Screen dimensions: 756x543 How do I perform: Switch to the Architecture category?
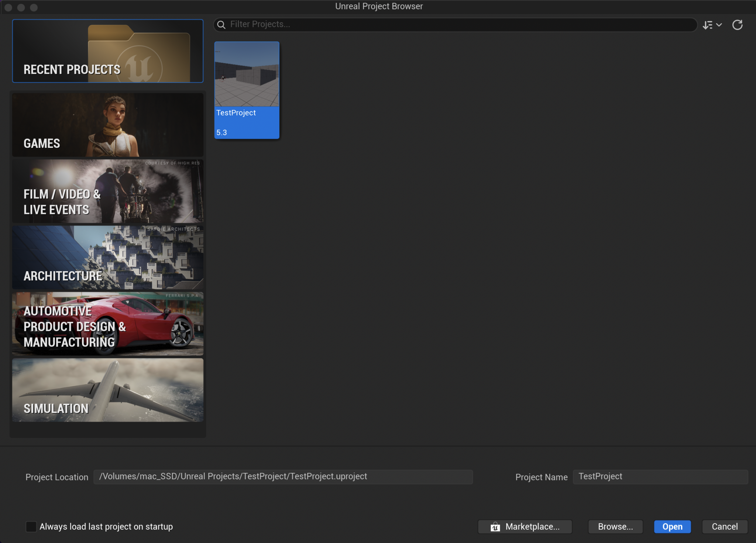[x=108, y=257]
